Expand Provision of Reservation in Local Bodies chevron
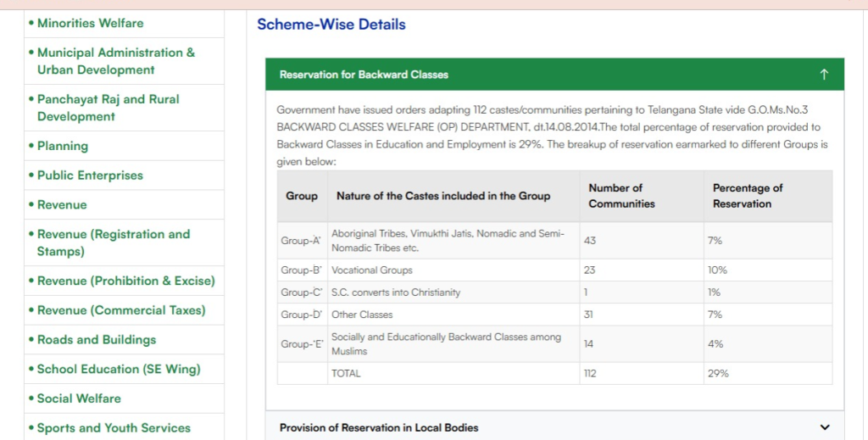This screenshot has height=440, width=868. click(x=825, y=427)
